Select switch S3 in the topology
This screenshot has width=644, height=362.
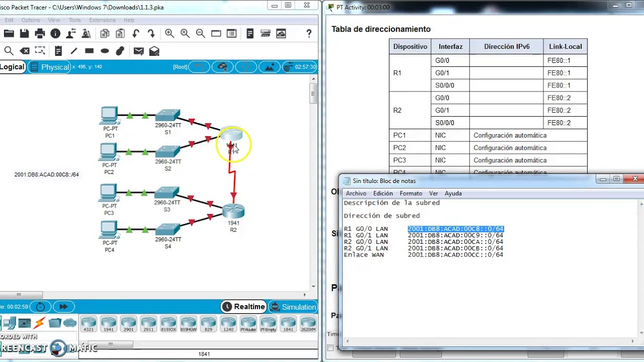point(167,193)
